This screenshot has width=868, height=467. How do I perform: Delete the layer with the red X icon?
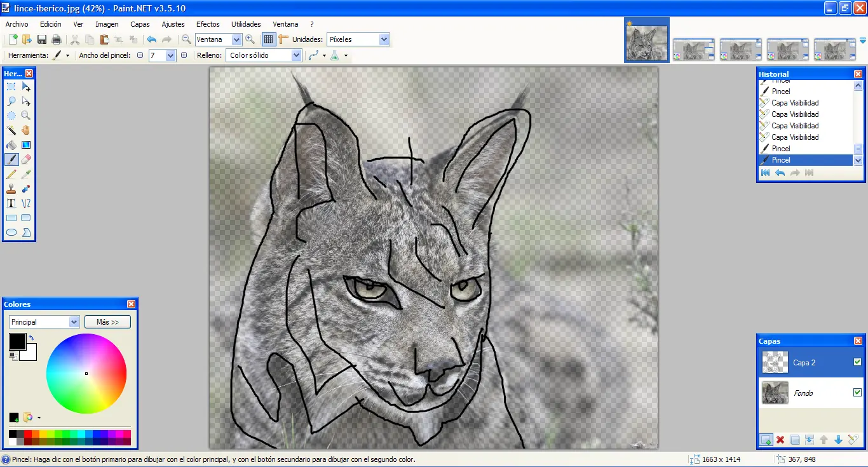(x=780, y=440)
